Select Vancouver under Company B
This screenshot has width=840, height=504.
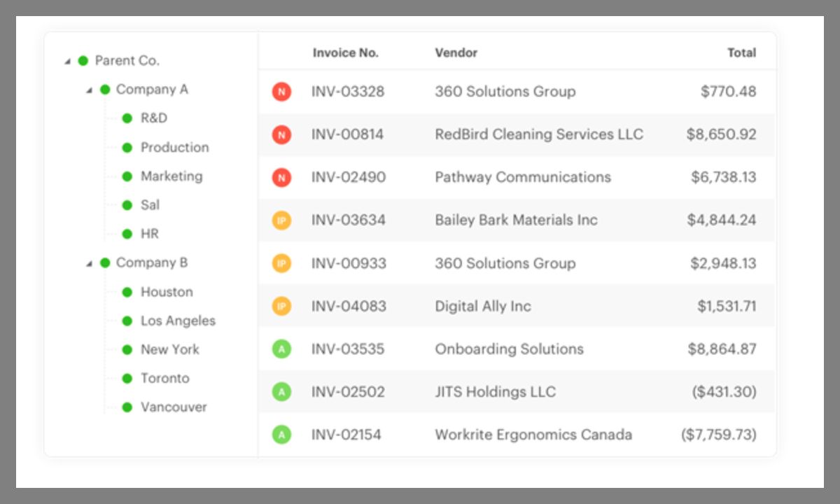(174, 407)
